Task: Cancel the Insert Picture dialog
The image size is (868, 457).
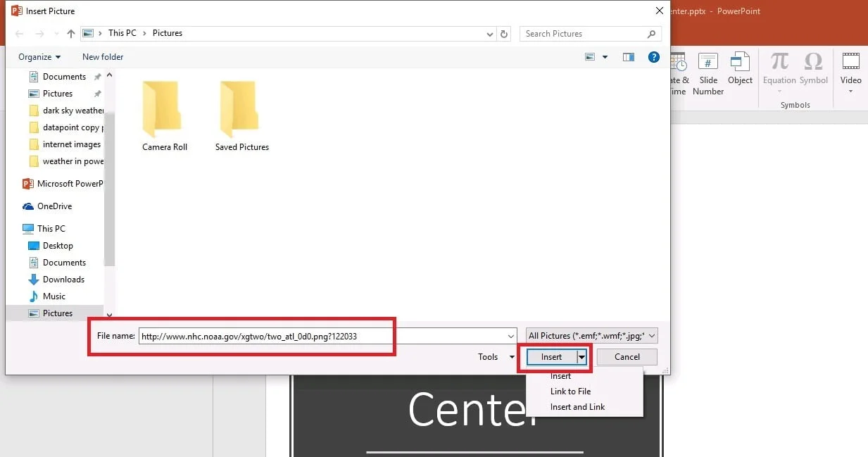Action: tap(626, 357)
